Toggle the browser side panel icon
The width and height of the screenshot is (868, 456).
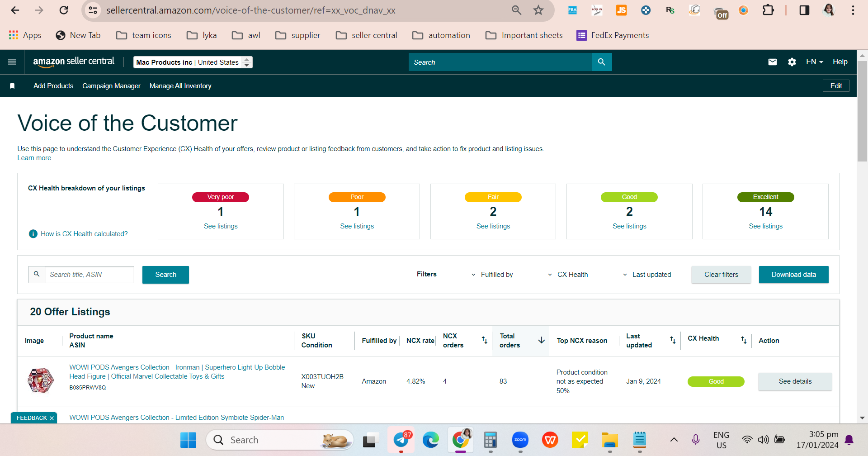point(804,10)
